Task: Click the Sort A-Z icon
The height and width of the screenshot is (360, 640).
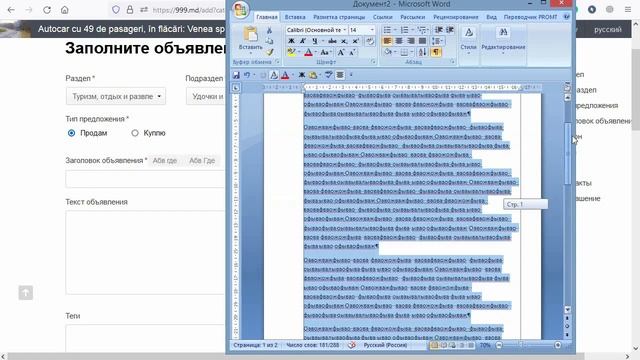Action: (x=422, y=52)
